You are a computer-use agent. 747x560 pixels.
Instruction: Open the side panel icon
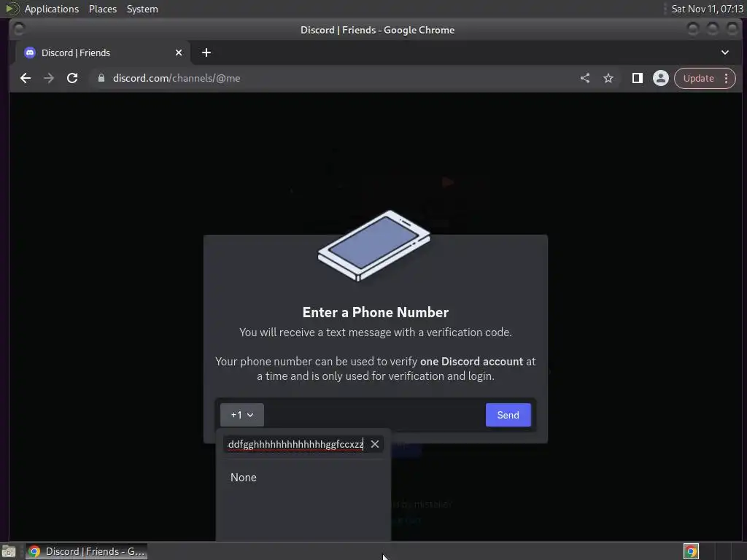[637, 78]
